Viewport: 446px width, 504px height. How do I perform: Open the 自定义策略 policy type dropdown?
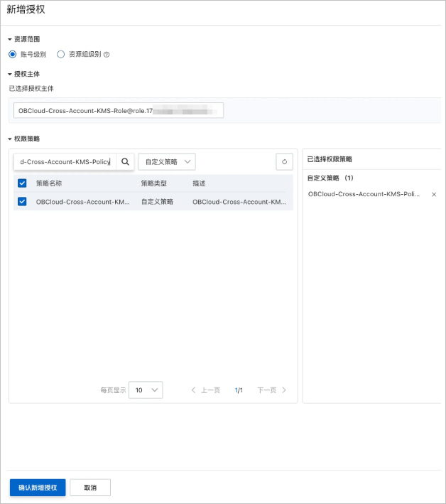tap(167, 161)
